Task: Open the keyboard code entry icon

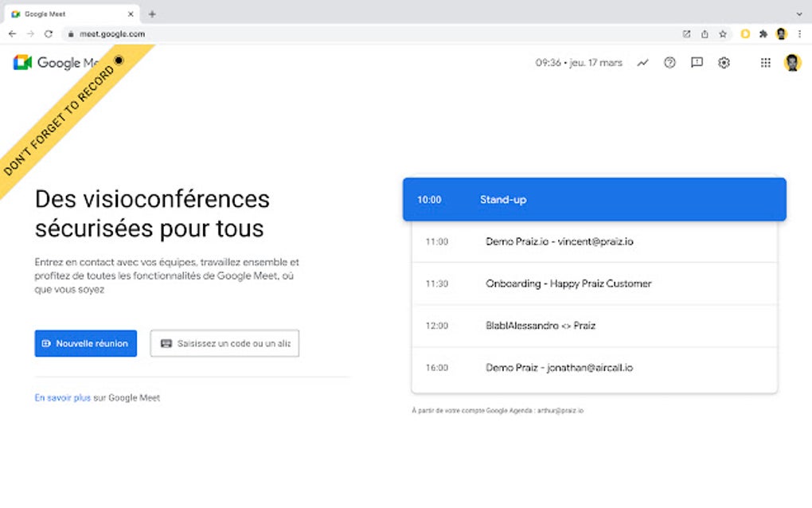Action: point(165,343)
